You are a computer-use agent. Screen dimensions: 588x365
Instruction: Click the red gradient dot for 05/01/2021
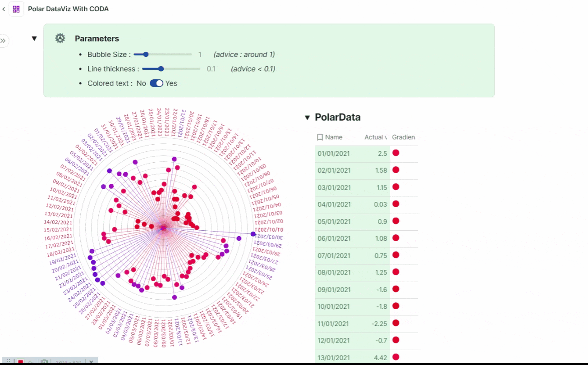click(x=396, y=221)
